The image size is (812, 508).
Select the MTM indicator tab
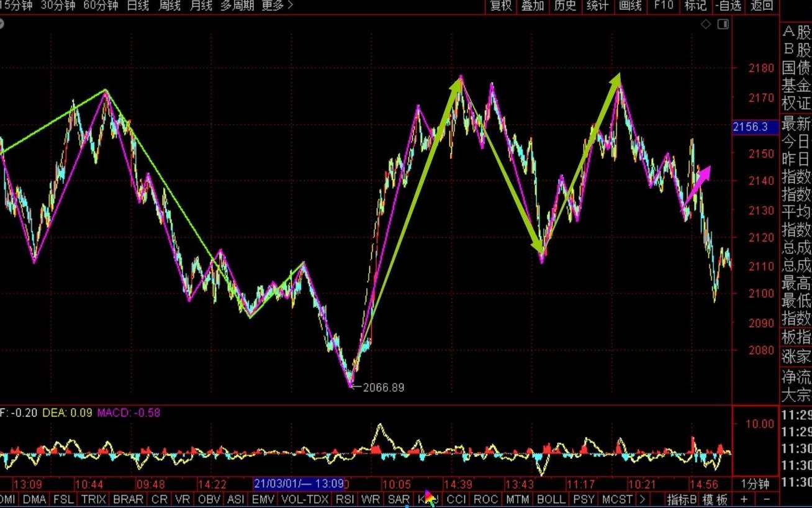(x=517, y=499)
